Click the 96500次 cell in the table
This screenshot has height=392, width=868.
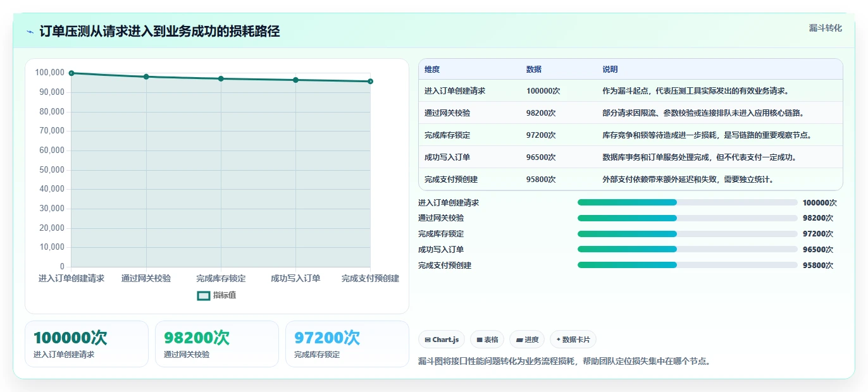[541, 157]
